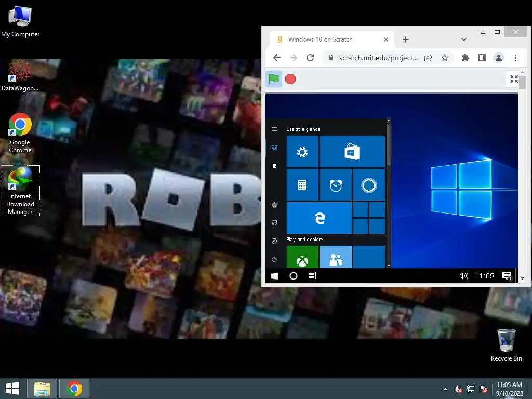Click Chrome page scrollbar down arrow
Screen dimensions: 532x399
(522, 278)
